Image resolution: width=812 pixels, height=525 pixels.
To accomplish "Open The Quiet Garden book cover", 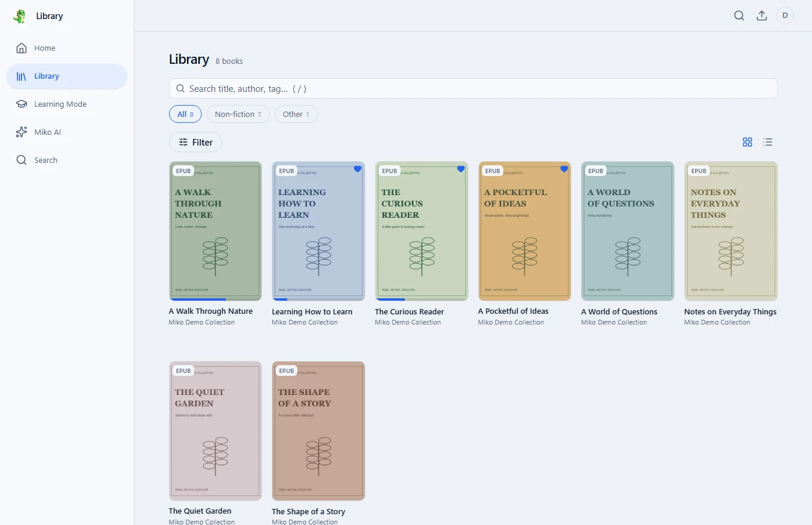I will coord(216,431).
